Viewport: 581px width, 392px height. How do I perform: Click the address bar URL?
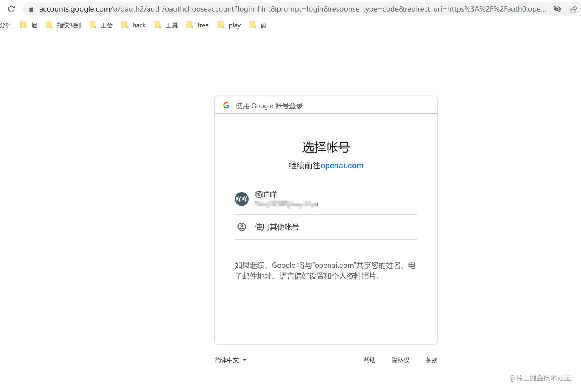292,9
